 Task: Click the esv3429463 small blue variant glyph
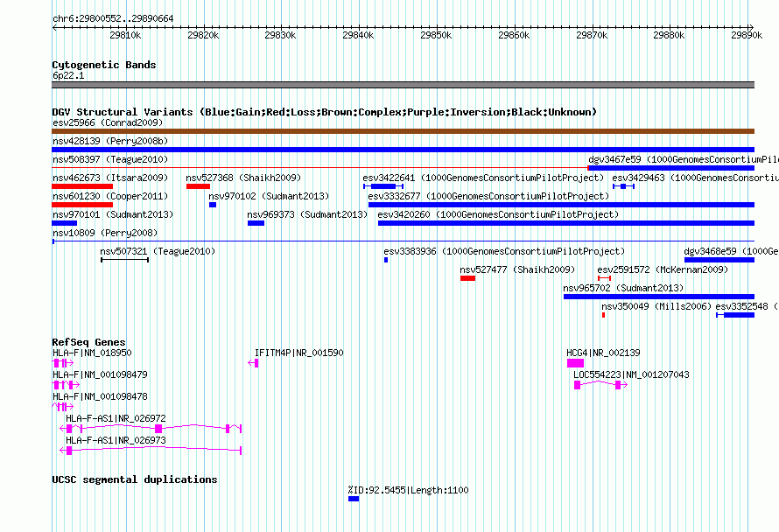click(623, 186)
